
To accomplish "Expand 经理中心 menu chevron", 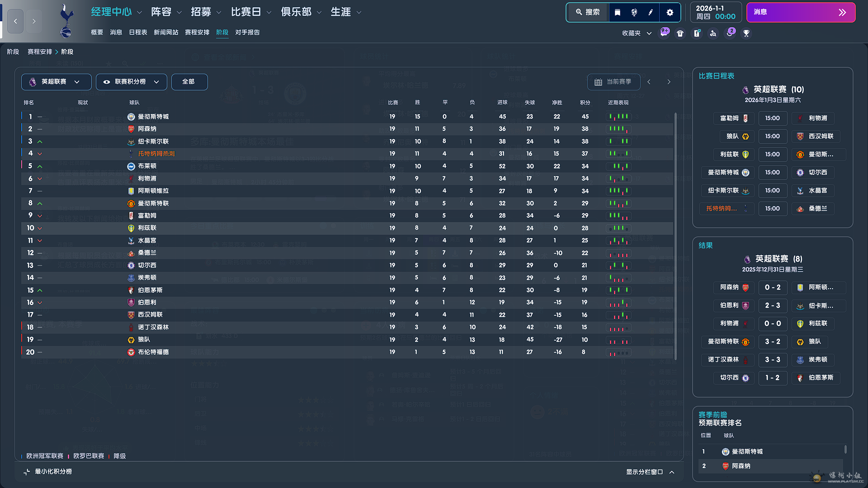I will [x=139, y=13].
